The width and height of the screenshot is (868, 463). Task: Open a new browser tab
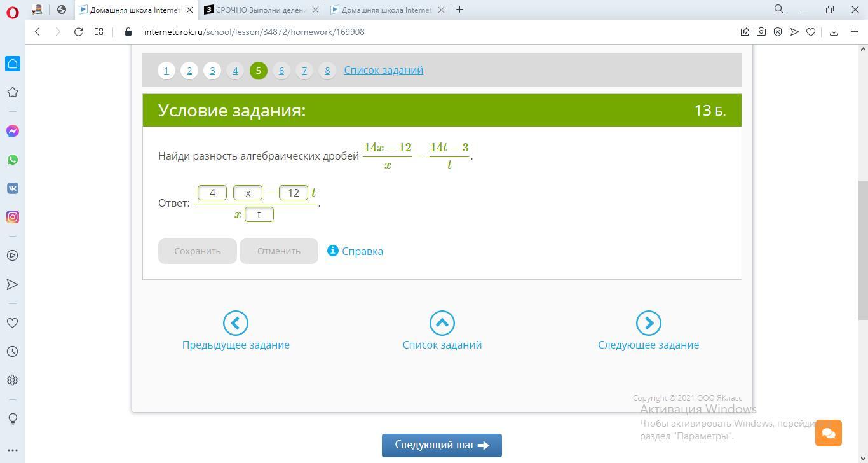[459, 10]
